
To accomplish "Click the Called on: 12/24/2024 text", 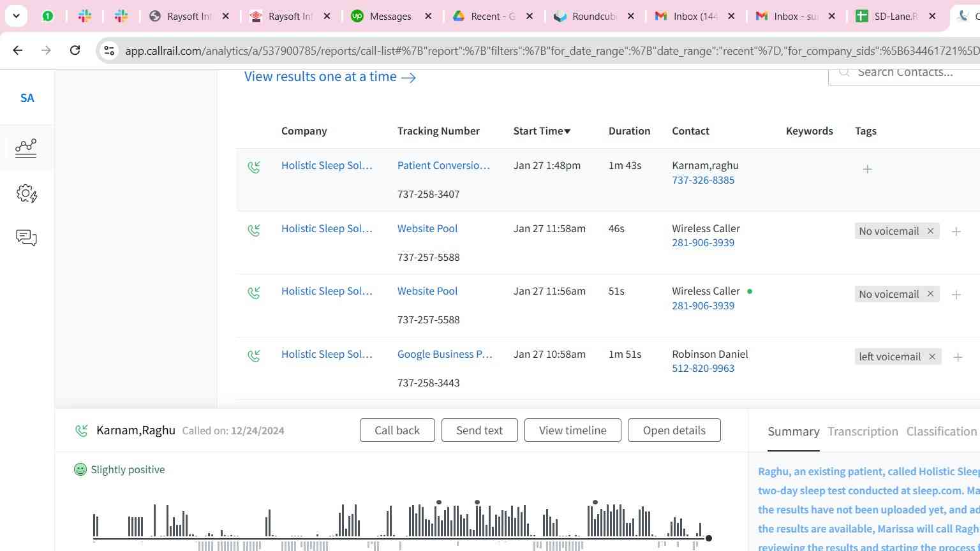I will tap(233, 430).
